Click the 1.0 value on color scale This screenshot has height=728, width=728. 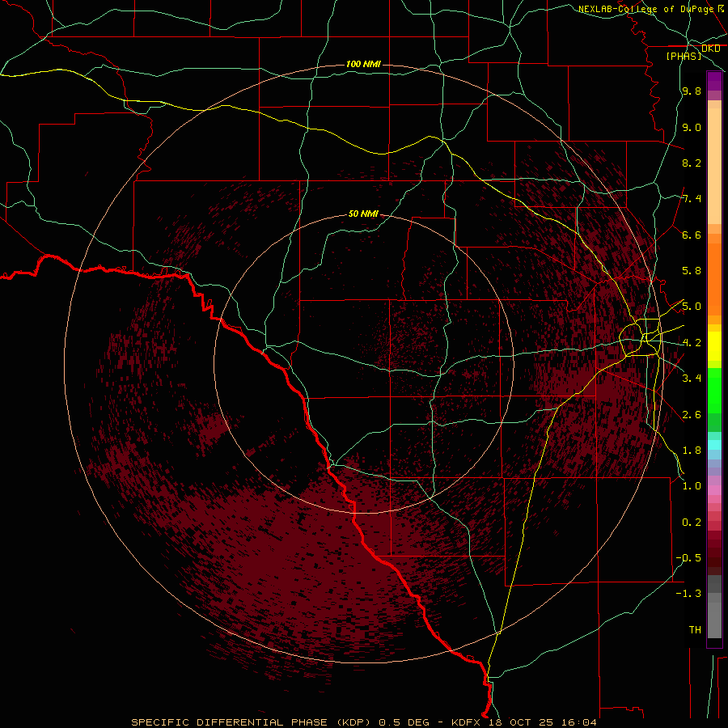pos(692,486)
